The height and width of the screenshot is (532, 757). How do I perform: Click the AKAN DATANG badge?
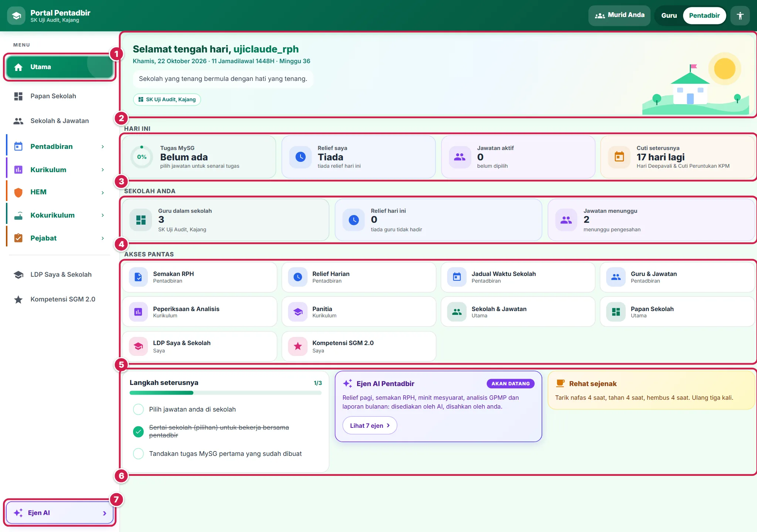510,383
